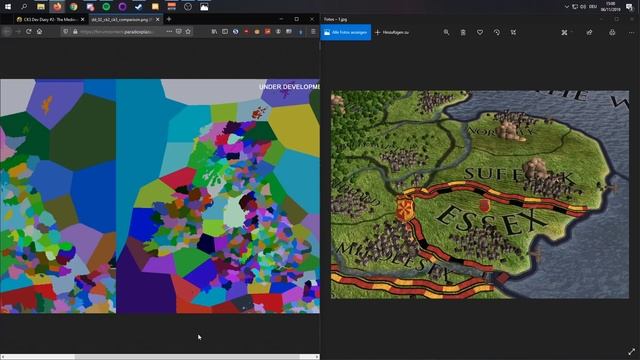Open the blue checkmark taskbar app
This screenshot has height=360, width=640.
tap(139, 7)
